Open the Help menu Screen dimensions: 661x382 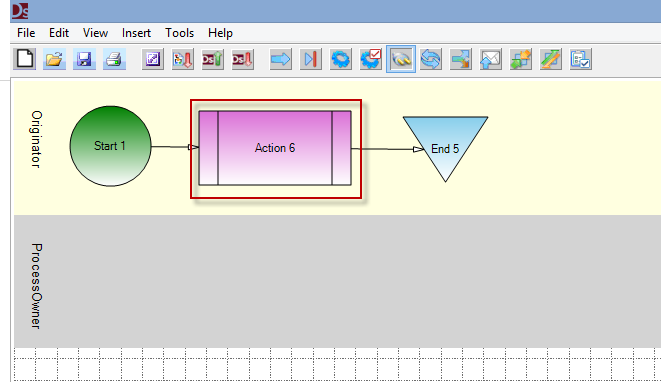tap(220, 33)
